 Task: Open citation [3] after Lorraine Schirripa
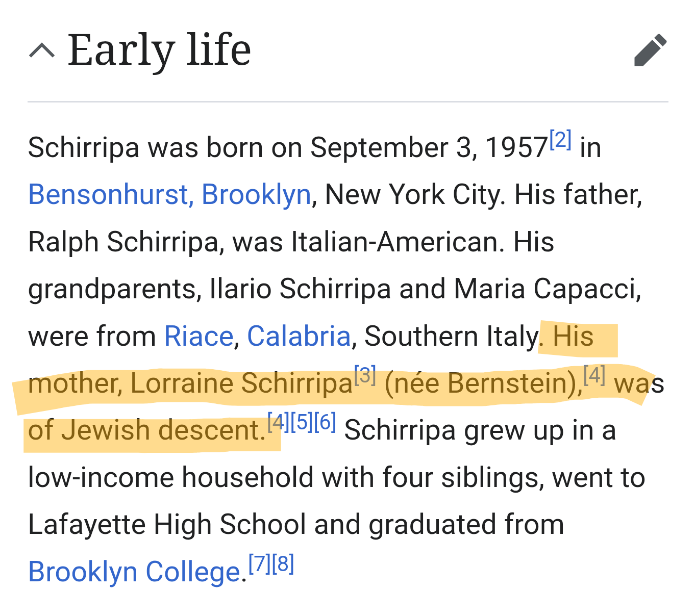(365, 375)
